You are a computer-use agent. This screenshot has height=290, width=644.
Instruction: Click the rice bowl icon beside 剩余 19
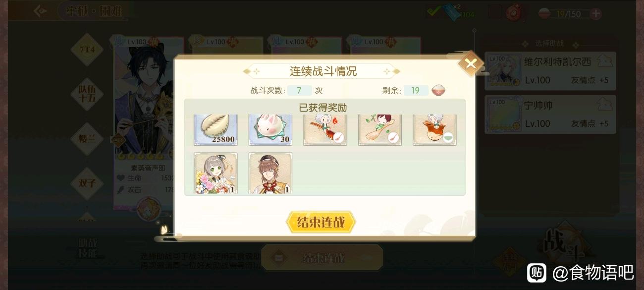pyautogui.click(x=438, y=91)
